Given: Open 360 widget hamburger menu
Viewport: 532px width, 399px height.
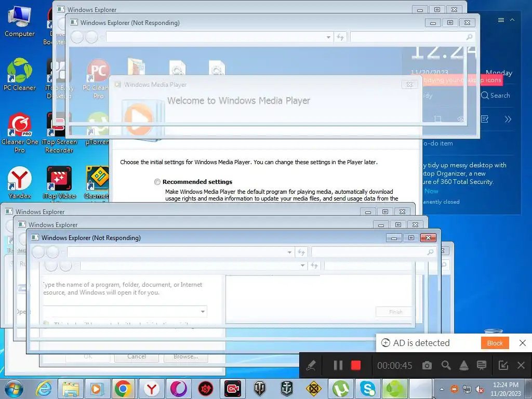Looking at the screenshot, I should pyautogui.click(x=501, y=20).
